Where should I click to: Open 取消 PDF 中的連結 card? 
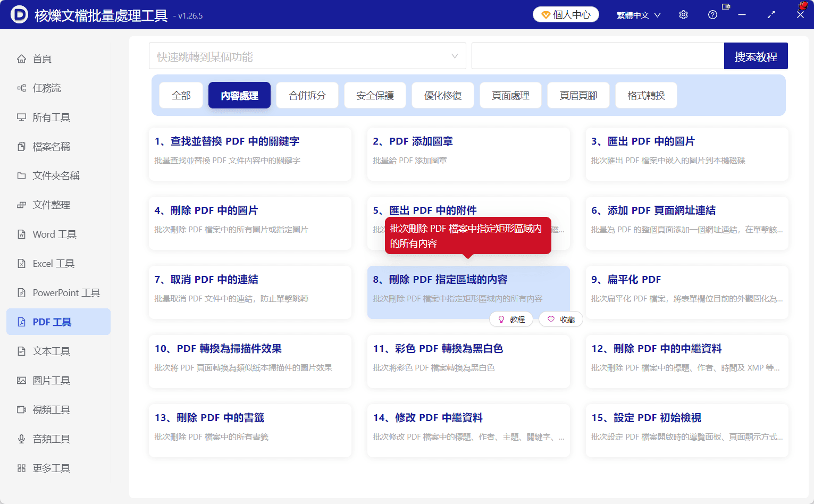click(250, 292)
